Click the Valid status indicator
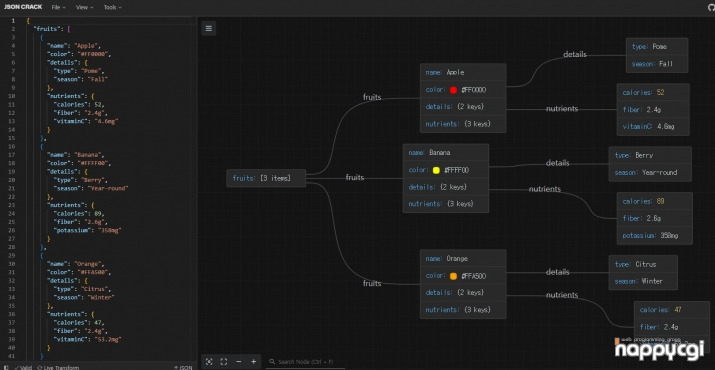This screenshot has height=370, width=715. (x=23, y=367)
